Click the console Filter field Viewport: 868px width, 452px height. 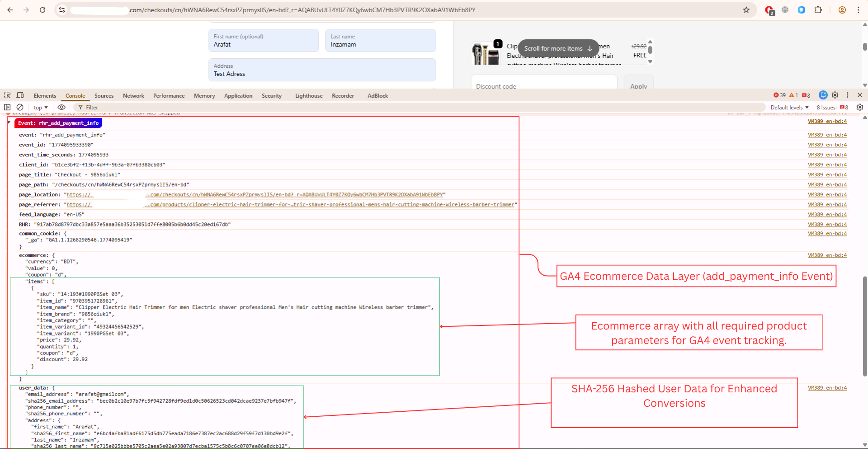click(420, 107)
